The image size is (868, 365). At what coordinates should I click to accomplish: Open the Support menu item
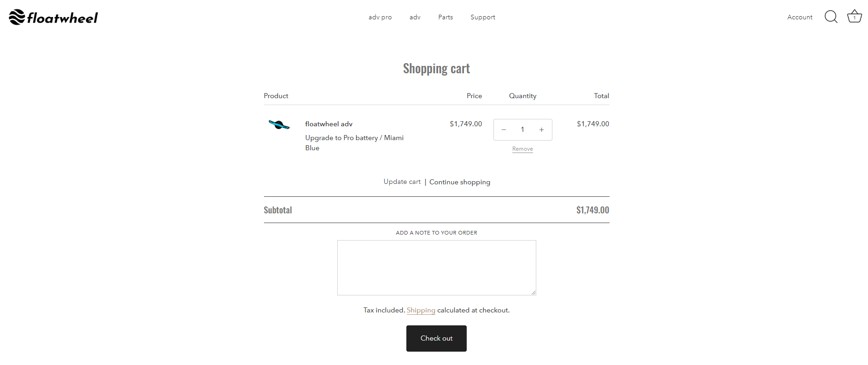click(483, 18)
